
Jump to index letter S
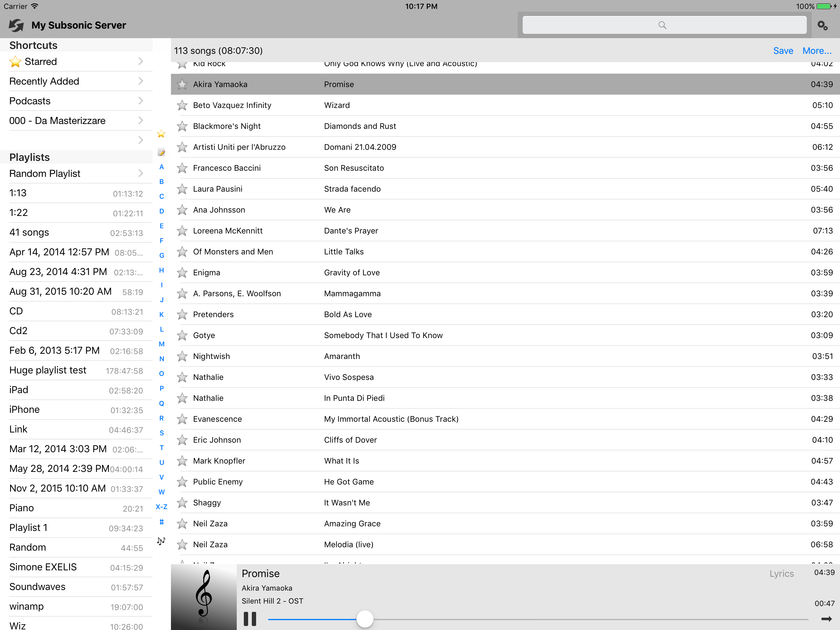(x=161, y=433)
